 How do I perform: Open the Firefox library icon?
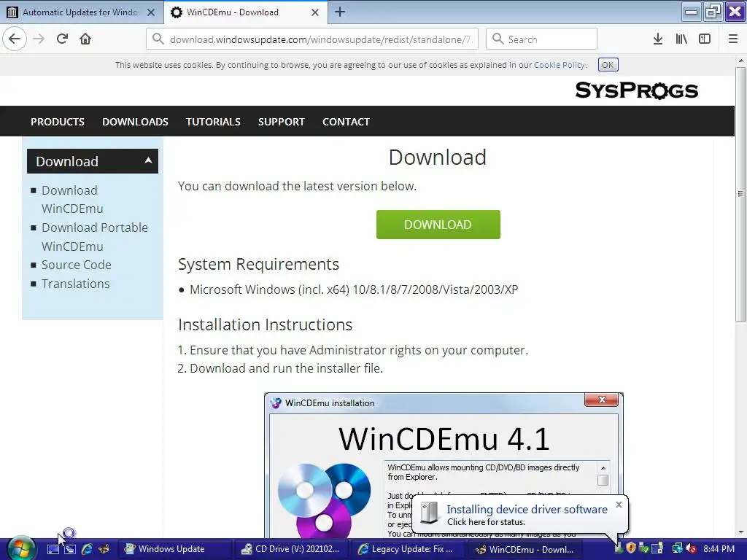681,39
